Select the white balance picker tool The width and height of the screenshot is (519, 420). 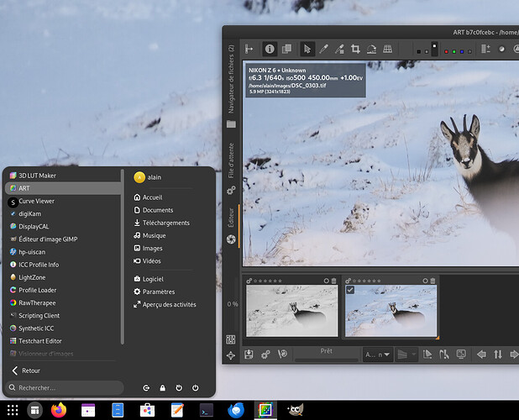[x=323, y=50]
